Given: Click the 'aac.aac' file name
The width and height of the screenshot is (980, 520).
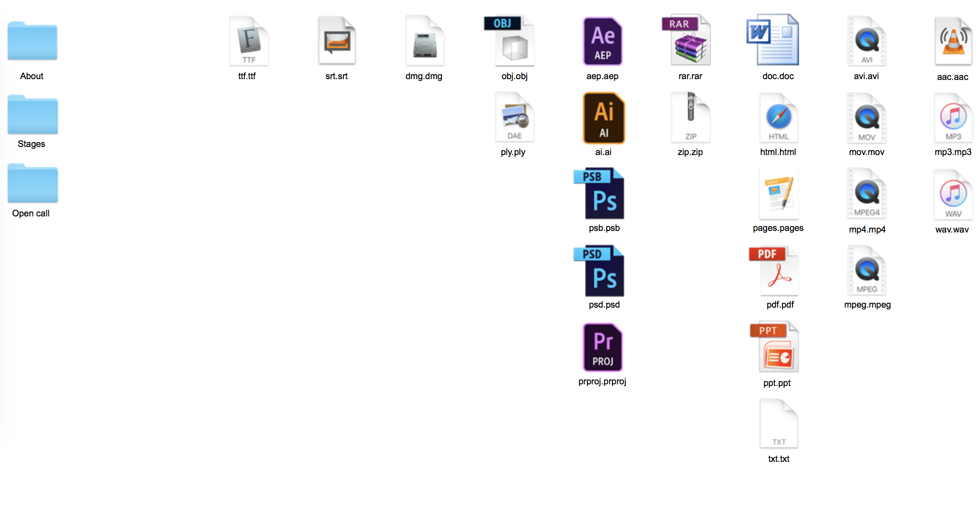Looking at the screenshot, I should [953, 77].
